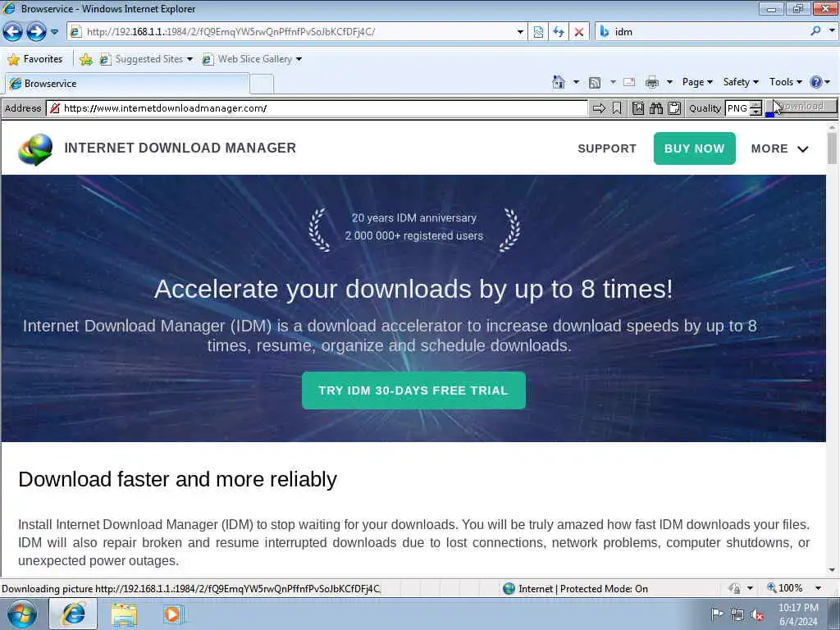The width and height of the screenshot is (840, 630).
Task: Click the Action Center flag tray icon
Action: tap(717, 614)
